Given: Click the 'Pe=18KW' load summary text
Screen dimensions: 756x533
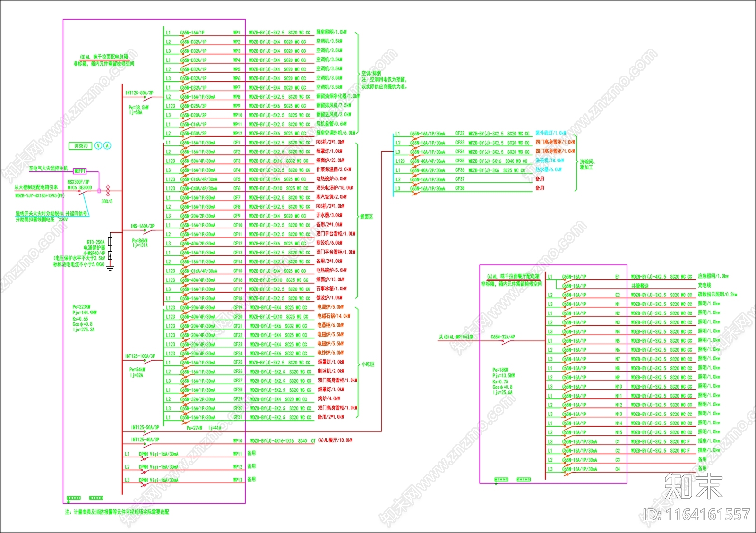Looking at the screenshot, I should point(500,370).
